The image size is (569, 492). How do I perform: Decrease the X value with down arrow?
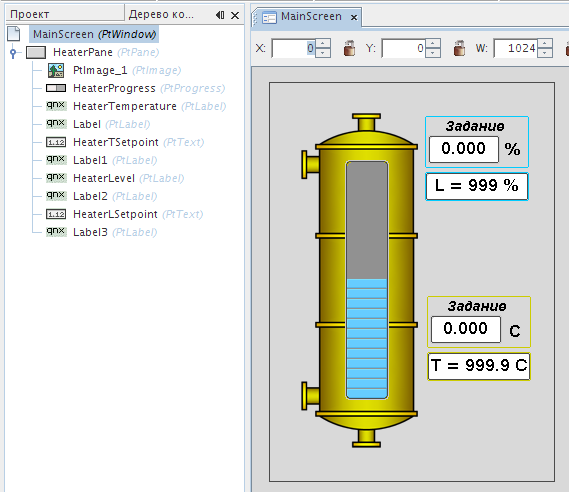pos(323,53)
